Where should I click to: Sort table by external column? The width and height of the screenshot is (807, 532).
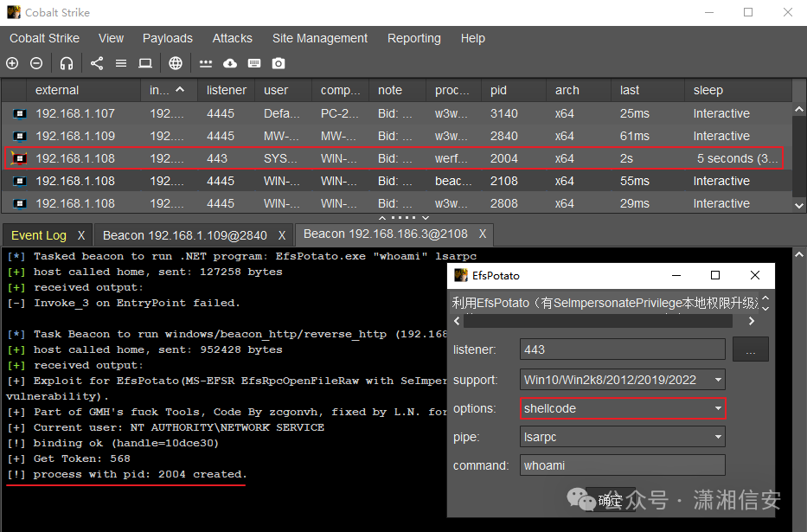click(83, 91)
